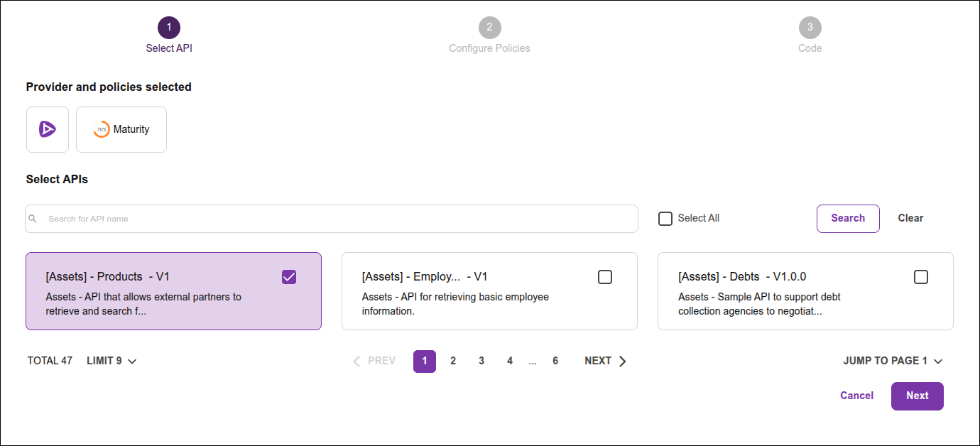The height and width of the screenshot is (446, 980).
Task: Click the step 3 circle above Code
Action: (810, 27)
